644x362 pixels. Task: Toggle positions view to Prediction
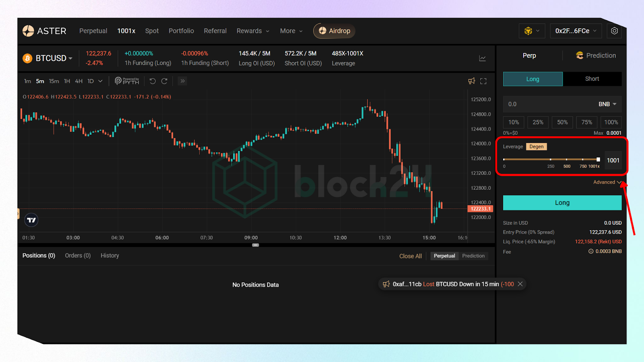473,256
